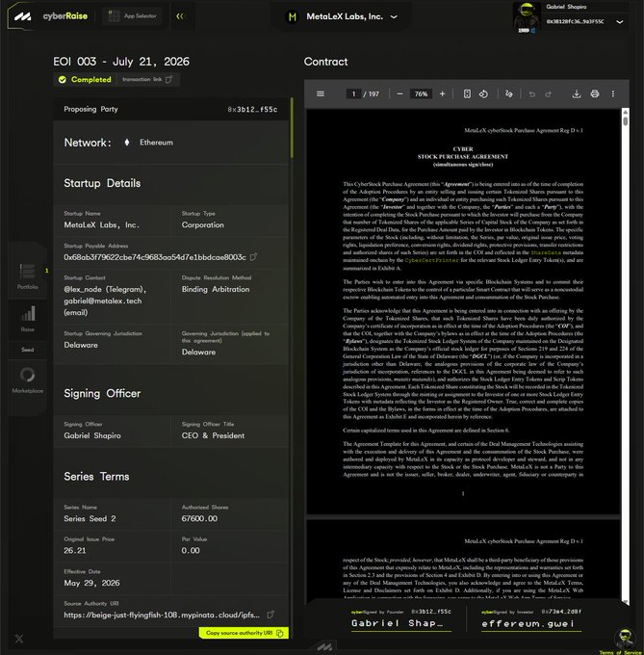The width and height of the screenshot is (644, 655).
Task: Click the CyberCertPrinter link in contract
Action: coord(431,260)
